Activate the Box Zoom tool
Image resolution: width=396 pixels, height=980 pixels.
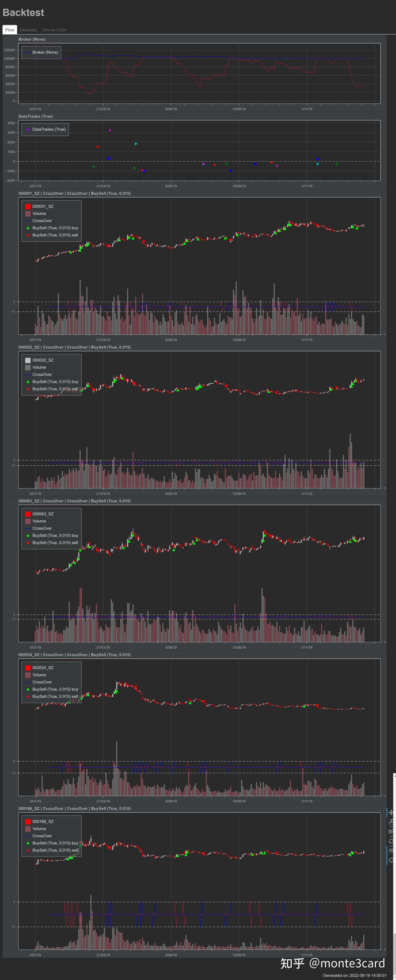point(391,822)
